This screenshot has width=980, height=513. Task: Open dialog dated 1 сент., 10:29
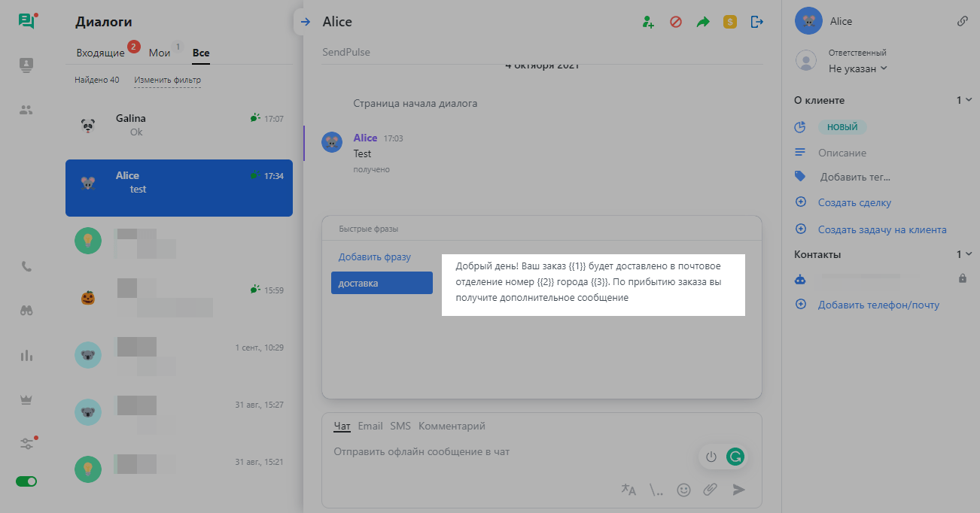click(179, 354)
